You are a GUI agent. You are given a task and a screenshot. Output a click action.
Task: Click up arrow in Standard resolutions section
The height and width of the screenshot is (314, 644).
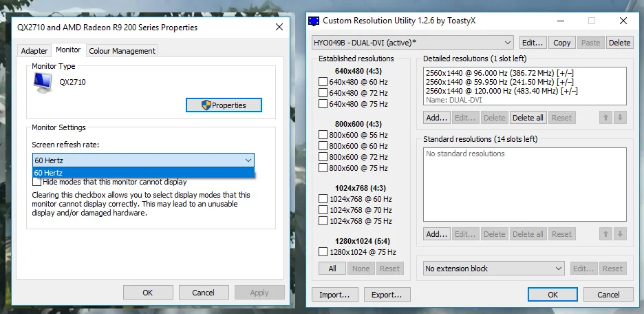coord(605,234)
